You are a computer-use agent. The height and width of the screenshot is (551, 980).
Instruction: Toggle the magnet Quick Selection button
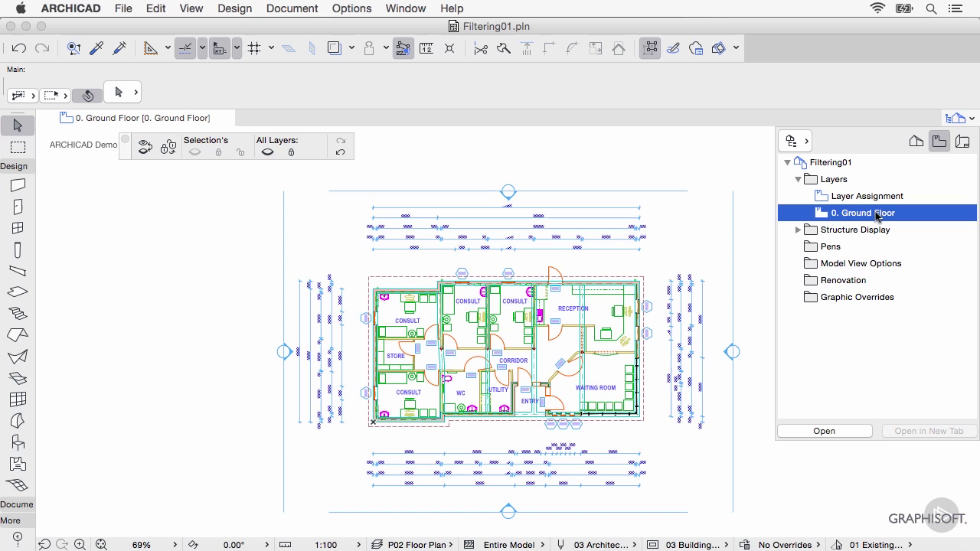click(88, 95)
